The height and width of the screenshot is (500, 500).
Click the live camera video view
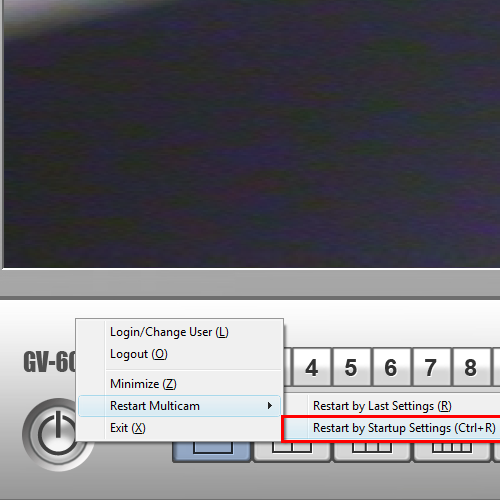[x=252, y=133]
